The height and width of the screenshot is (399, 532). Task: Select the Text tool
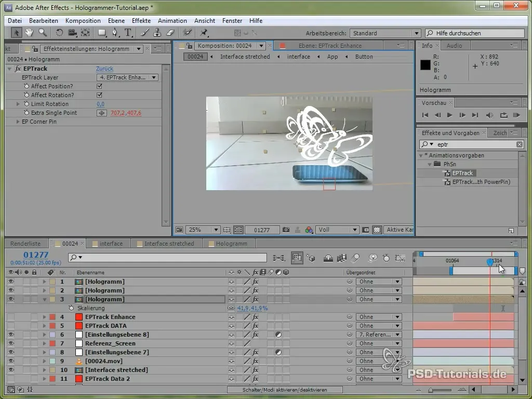(x=128, y=33)
